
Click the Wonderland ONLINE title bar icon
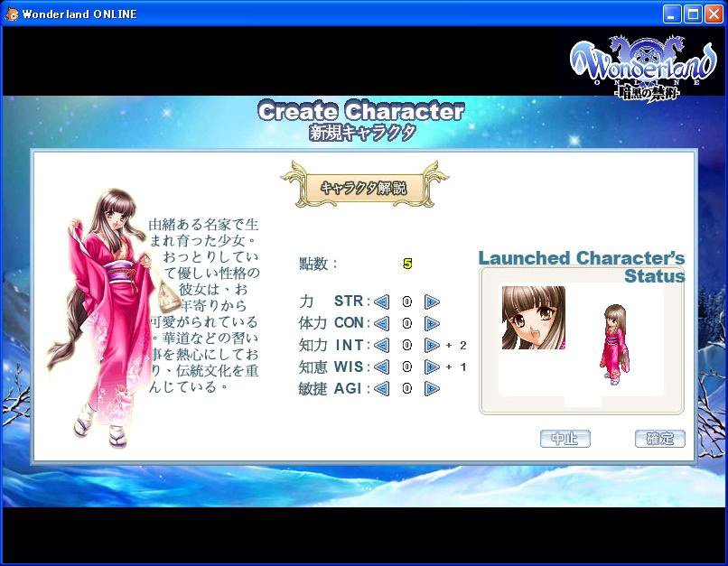tap(11, 14)
